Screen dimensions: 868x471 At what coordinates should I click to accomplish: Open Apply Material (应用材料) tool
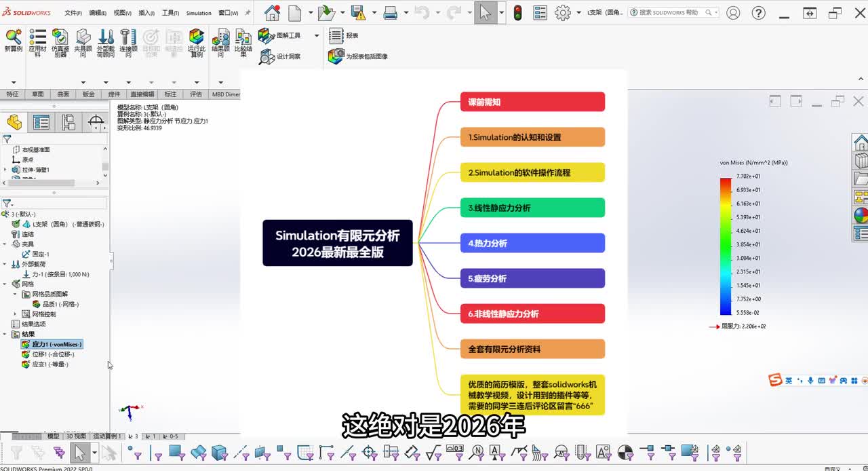(x=37, y=42)
